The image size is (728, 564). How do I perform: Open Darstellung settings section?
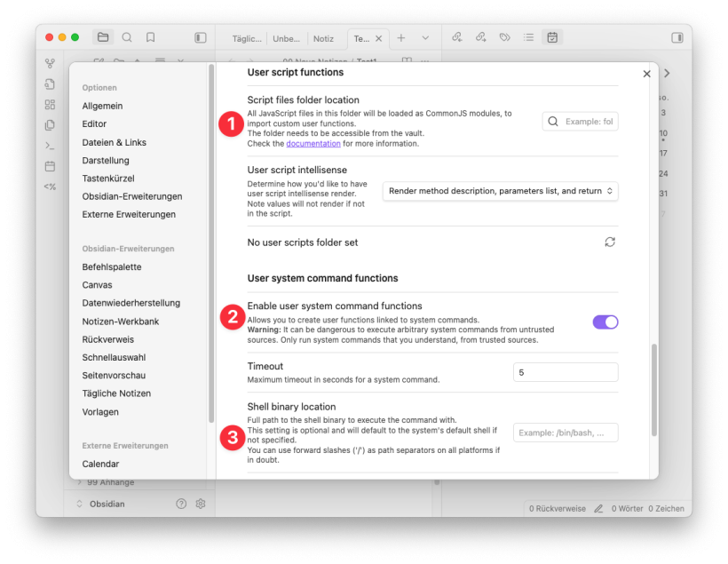(x=106, y=160)
